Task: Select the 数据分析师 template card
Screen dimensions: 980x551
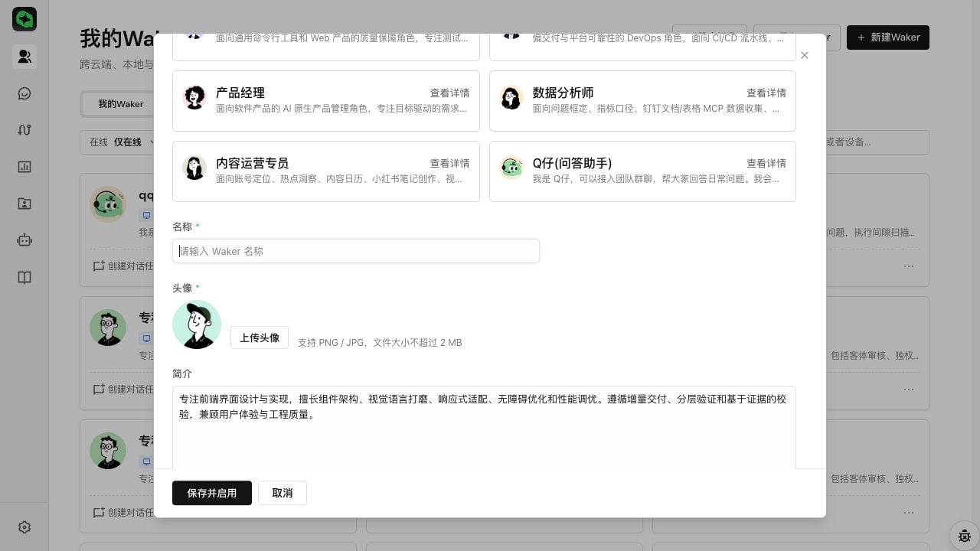Action: click(x=642, y=101)
